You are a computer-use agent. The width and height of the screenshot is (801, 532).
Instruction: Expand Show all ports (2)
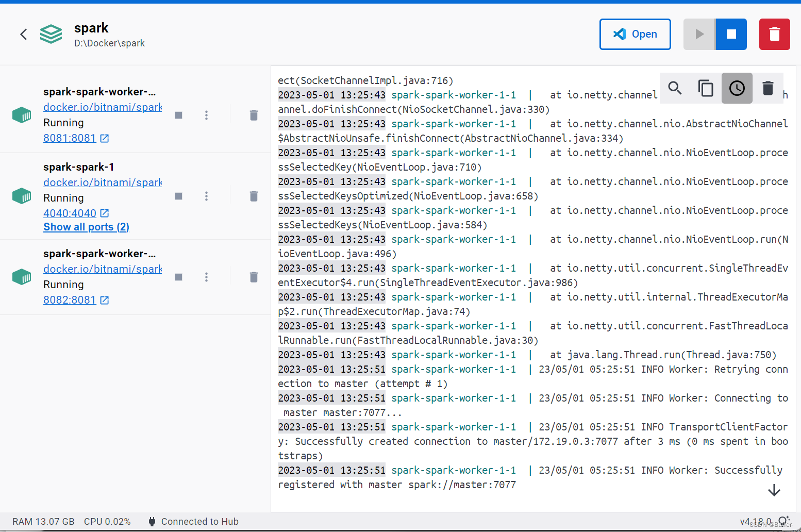86,227
